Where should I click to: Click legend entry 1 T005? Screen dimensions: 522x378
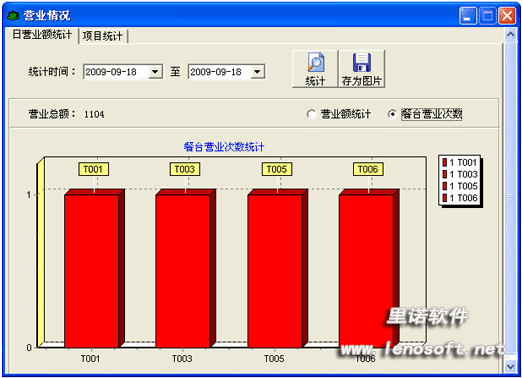[x=460, y=186]
